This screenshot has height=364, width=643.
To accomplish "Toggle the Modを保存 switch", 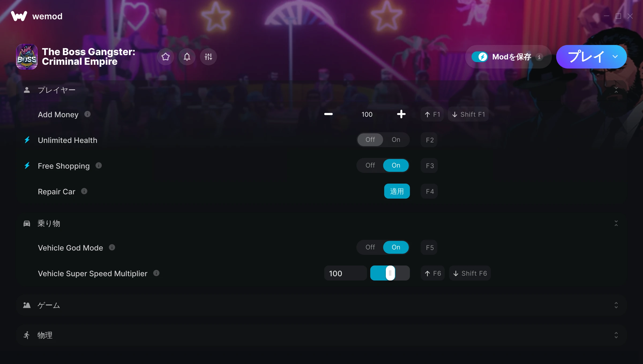I will pyautogui.click(x=480, y=57).
